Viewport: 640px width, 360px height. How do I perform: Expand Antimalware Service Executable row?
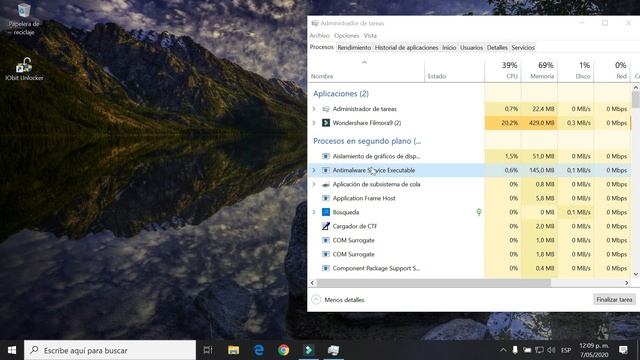[x=314, y=170]
